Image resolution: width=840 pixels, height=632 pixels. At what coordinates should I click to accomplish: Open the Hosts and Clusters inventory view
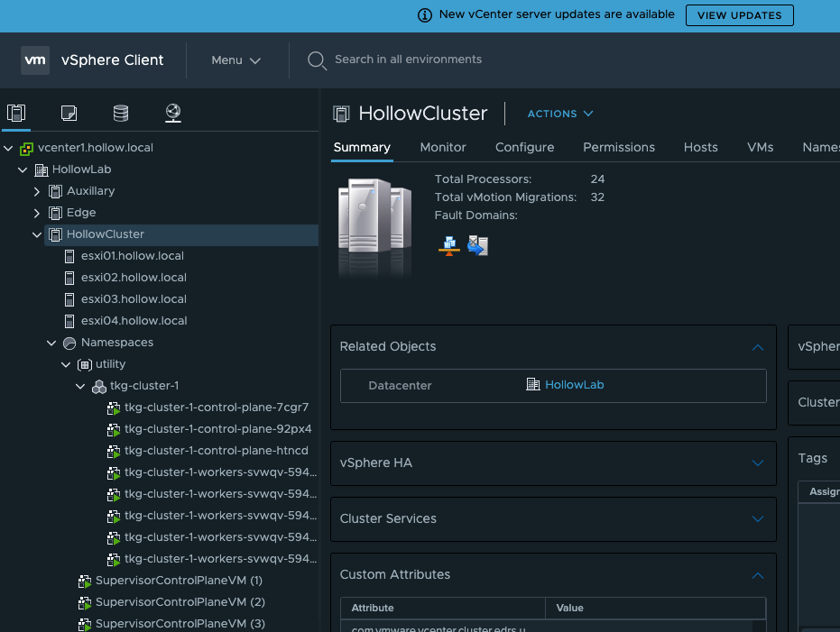click(x=15, y=113)
